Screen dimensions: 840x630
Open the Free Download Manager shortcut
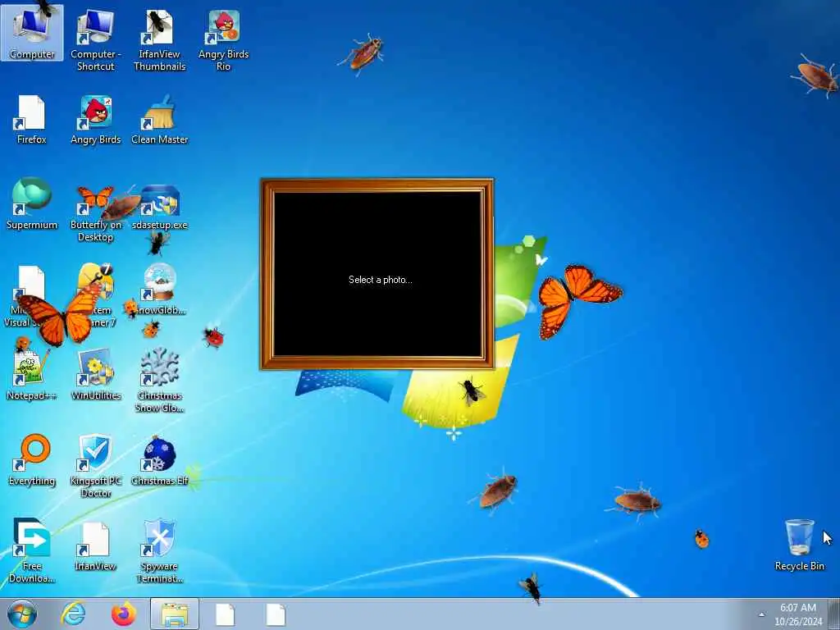click(32, 550)
